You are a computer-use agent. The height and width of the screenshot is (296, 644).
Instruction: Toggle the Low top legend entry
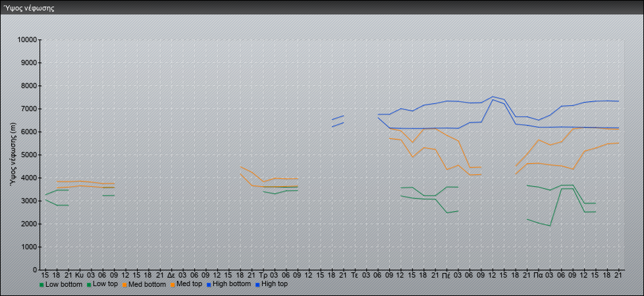(x=102, y=284)
